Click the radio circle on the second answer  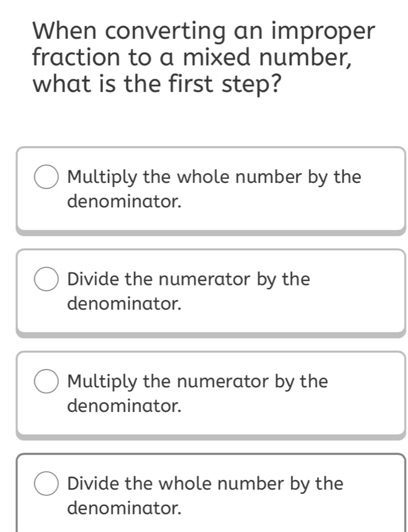tap(47, 279)
